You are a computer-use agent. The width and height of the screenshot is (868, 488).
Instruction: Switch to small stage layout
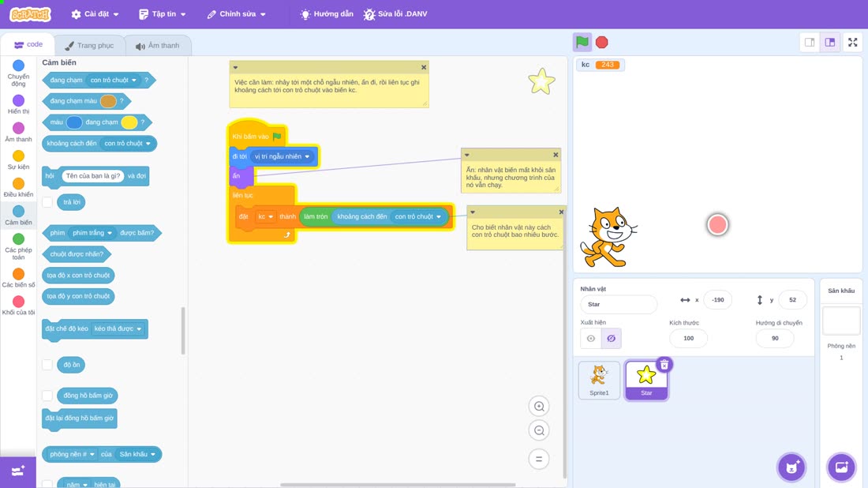(x=810, y=42)
